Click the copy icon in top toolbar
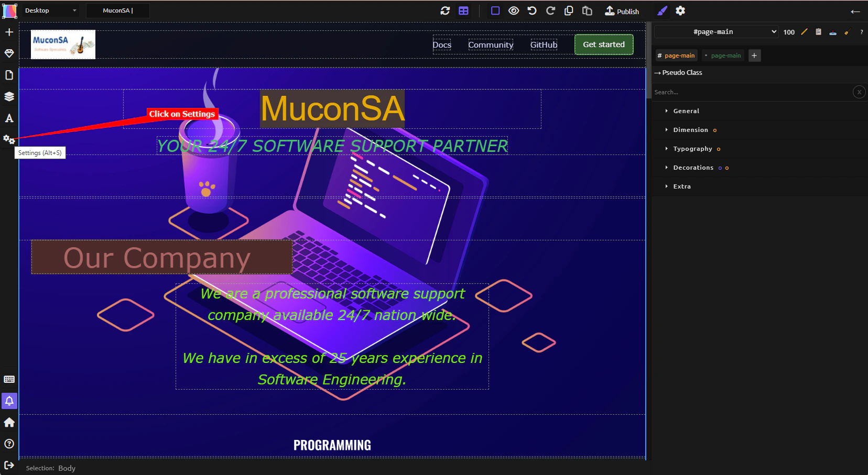868x475 pixels. [x=569, y=10]
